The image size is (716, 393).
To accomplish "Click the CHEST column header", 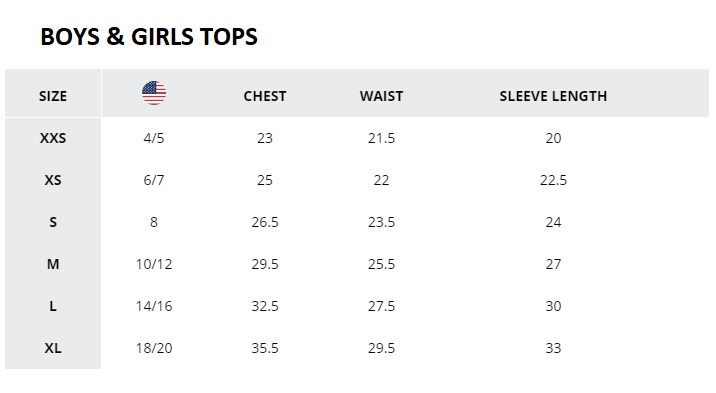I will point(265,96).
